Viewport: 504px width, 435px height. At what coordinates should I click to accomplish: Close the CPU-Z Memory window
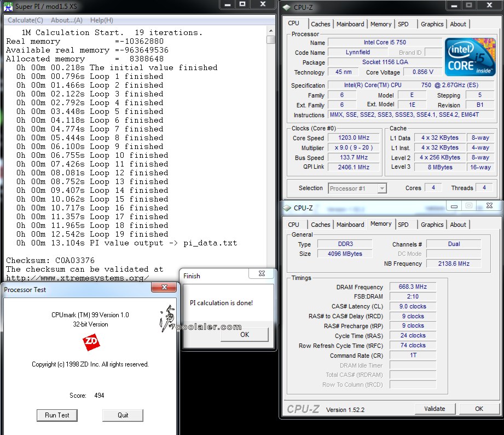[489, 205]
